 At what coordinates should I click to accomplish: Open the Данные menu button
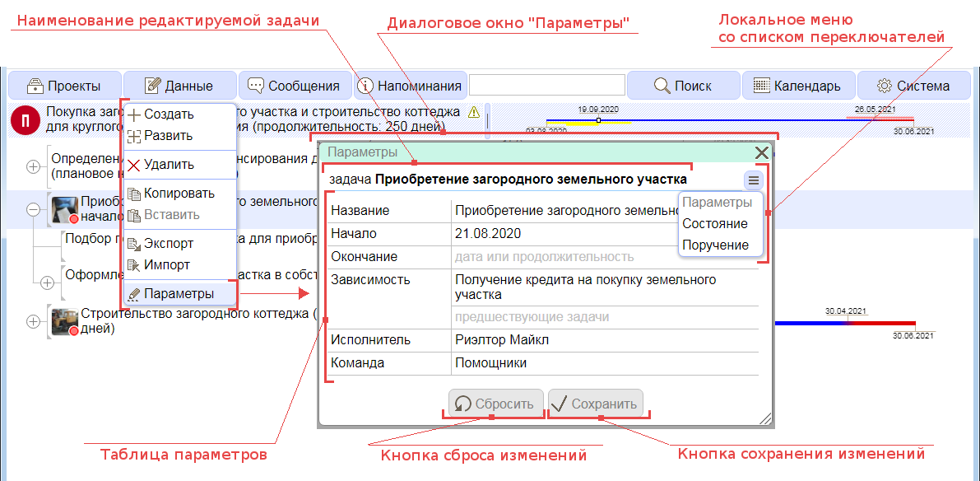[180, 86]
